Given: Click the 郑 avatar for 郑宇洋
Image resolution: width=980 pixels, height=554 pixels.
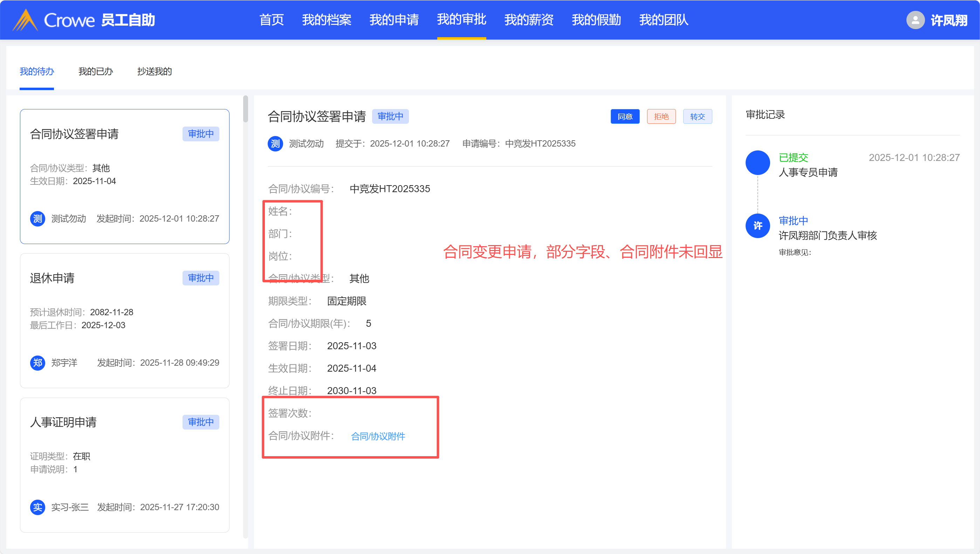Looking at the screenshot, I should point(37,363).
